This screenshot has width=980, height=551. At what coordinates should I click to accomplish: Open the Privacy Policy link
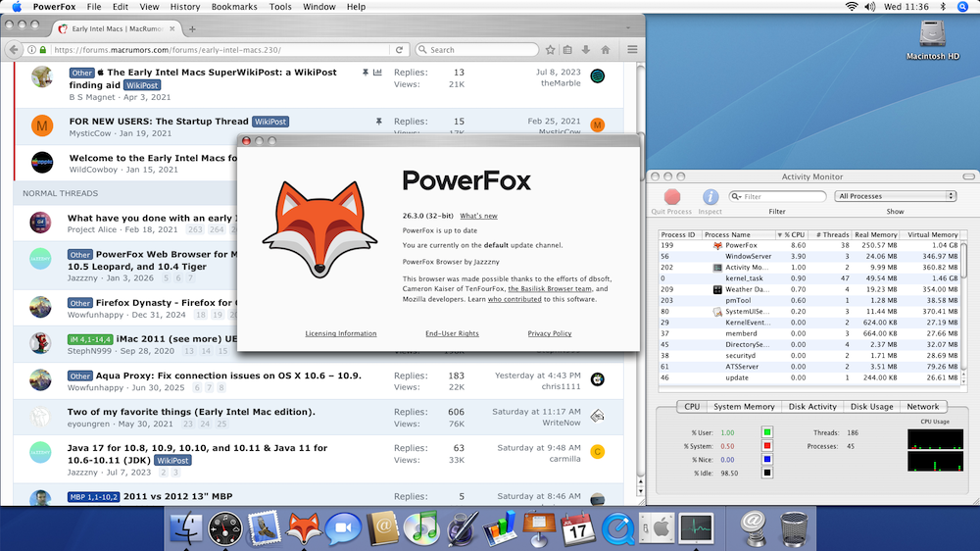[550, 333]
